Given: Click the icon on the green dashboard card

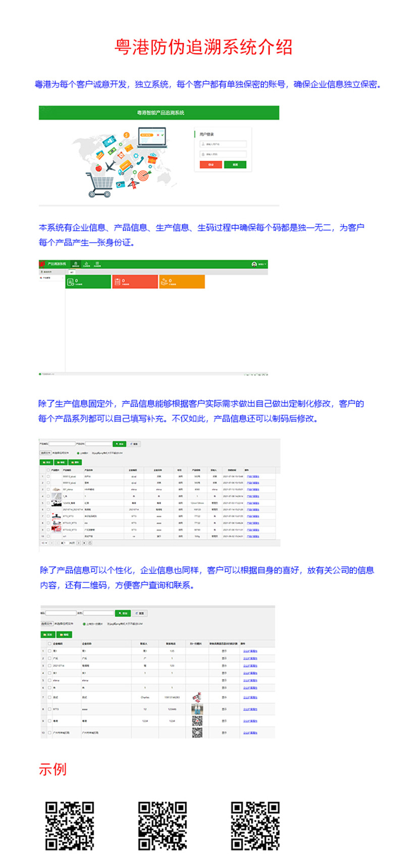Looking at the screenshot, I should coord(70,281).
